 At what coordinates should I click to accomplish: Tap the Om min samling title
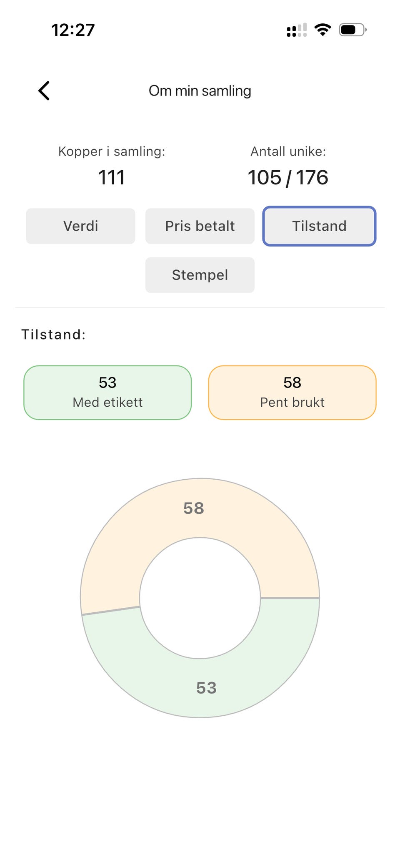point(200,91)
